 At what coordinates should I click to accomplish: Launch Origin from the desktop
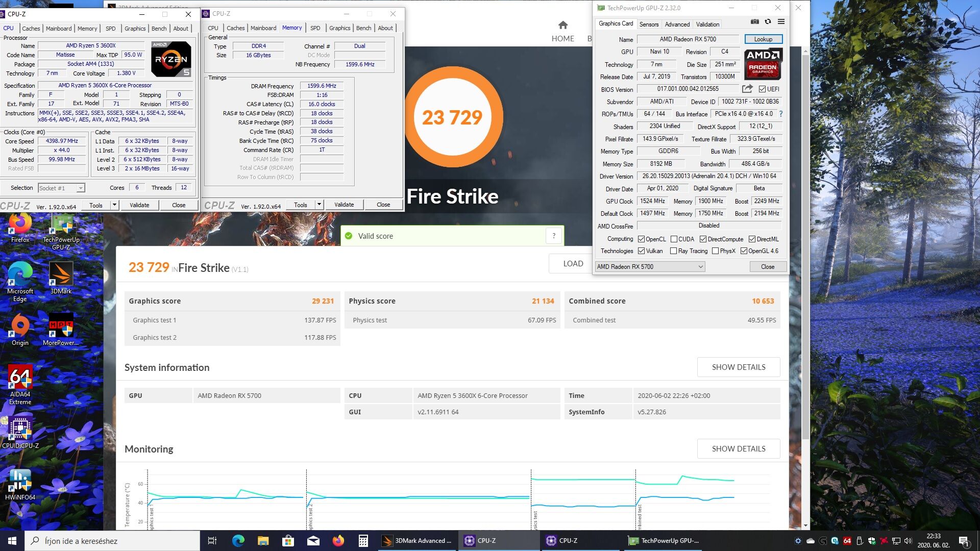click(20, 331)
